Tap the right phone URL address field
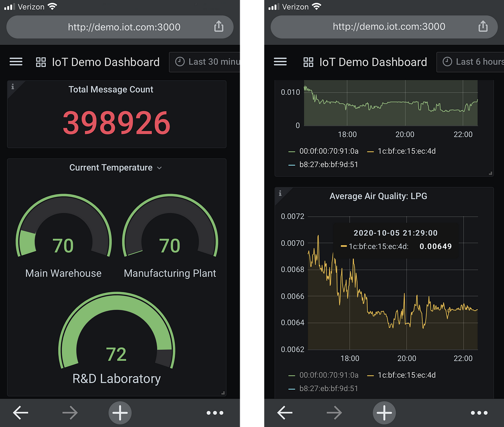Viewport: 504px width, 427px height. (384, 27)
